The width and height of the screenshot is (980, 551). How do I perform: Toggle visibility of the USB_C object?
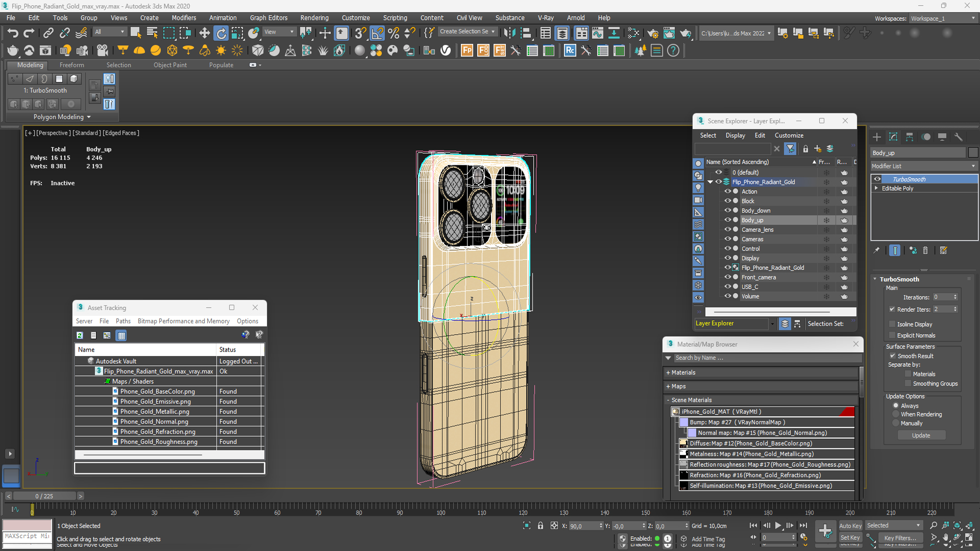728,287
